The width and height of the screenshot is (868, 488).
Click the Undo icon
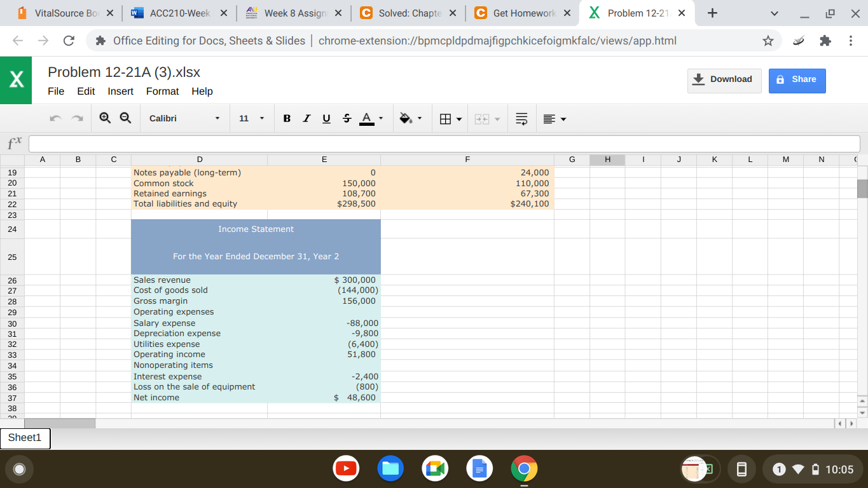tap(55, 118)
